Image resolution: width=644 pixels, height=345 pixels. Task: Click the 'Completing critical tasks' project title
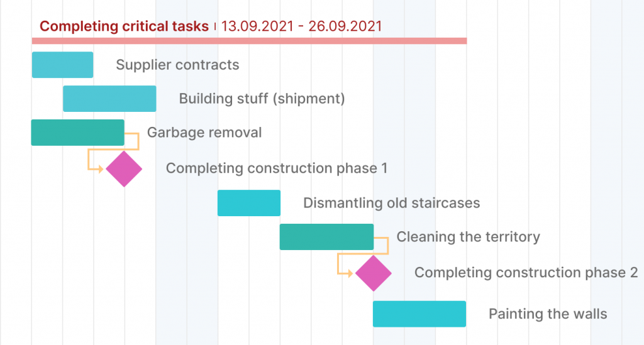124,26
